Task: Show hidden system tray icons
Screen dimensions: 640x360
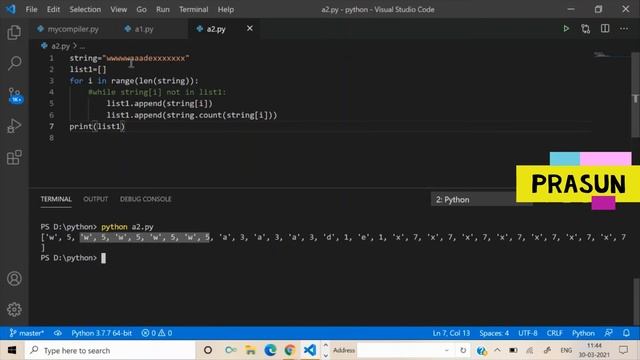Action: pos(497,350)
